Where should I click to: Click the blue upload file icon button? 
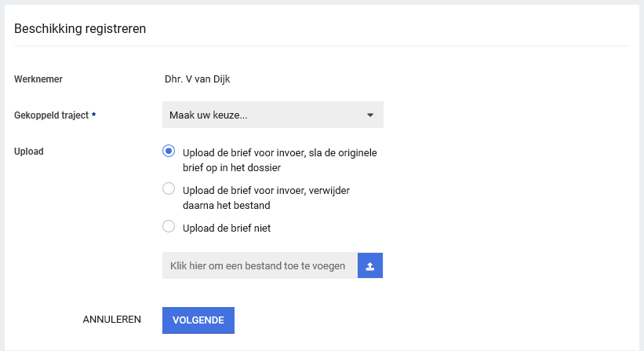(x=369, y=266)
